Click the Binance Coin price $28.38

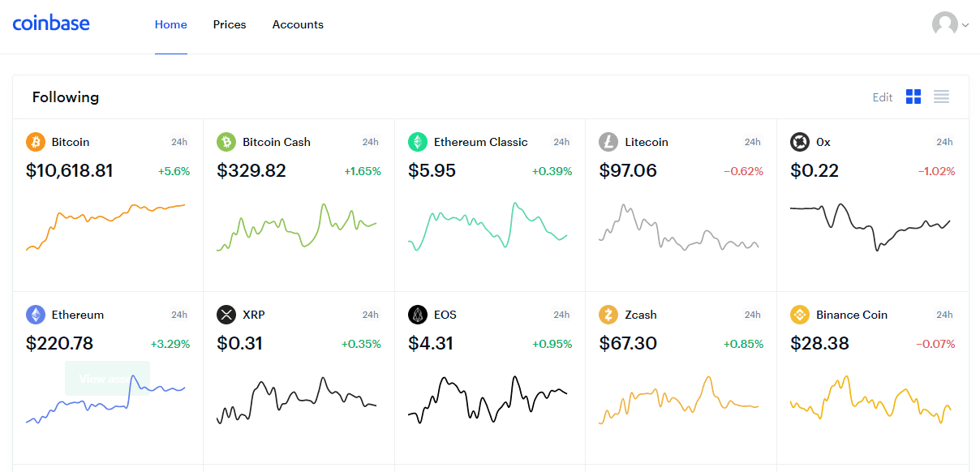point(819,344)
